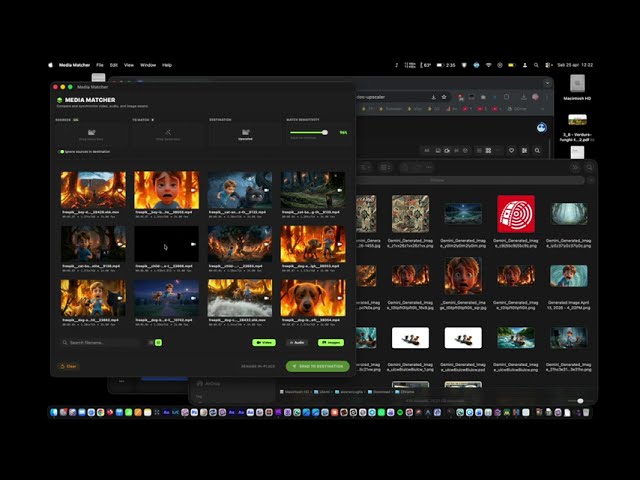Adjust the Match Sensitivity slider
This screenshot has height=480, width=640.
tap(323, 132)
